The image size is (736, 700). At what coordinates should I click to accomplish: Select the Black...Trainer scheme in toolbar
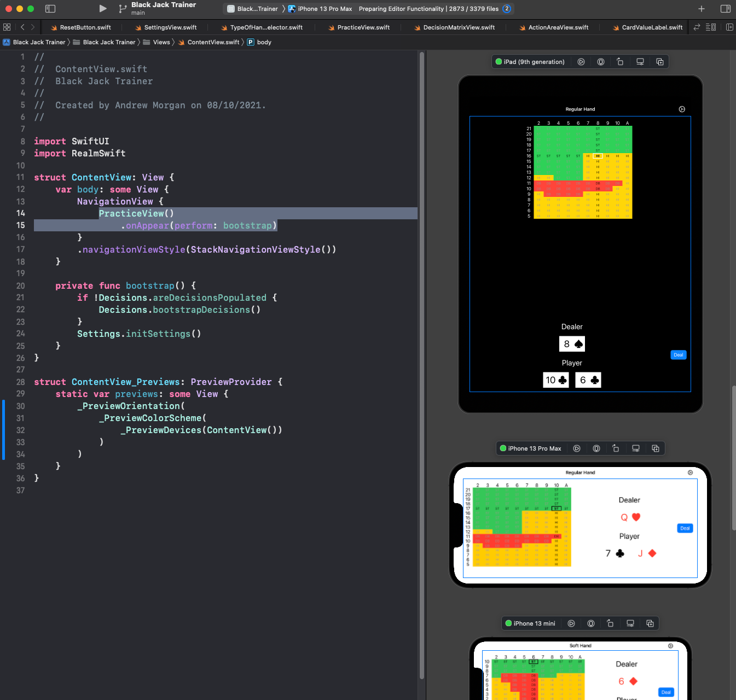tap(253, 9)
